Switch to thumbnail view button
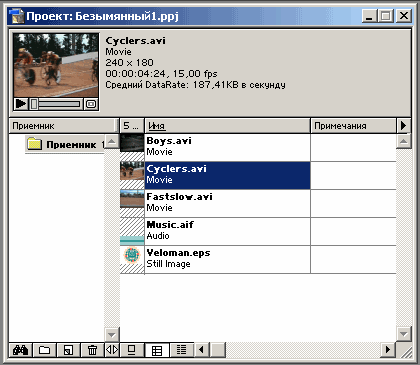This screenshot has height=365, width=420. tap(157, 350)
